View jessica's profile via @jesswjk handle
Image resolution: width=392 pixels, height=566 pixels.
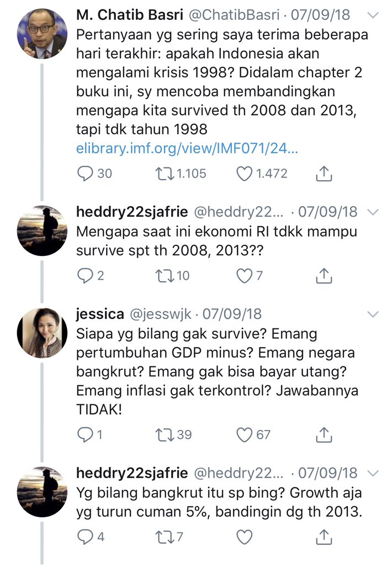pyautogui.click(x=160, y=314)
